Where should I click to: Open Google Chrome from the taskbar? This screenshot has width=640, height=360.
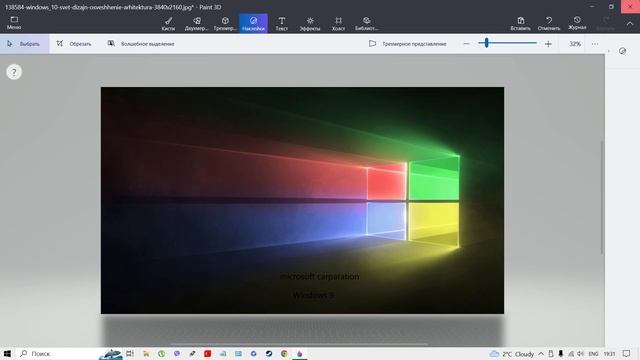point(284,354)
